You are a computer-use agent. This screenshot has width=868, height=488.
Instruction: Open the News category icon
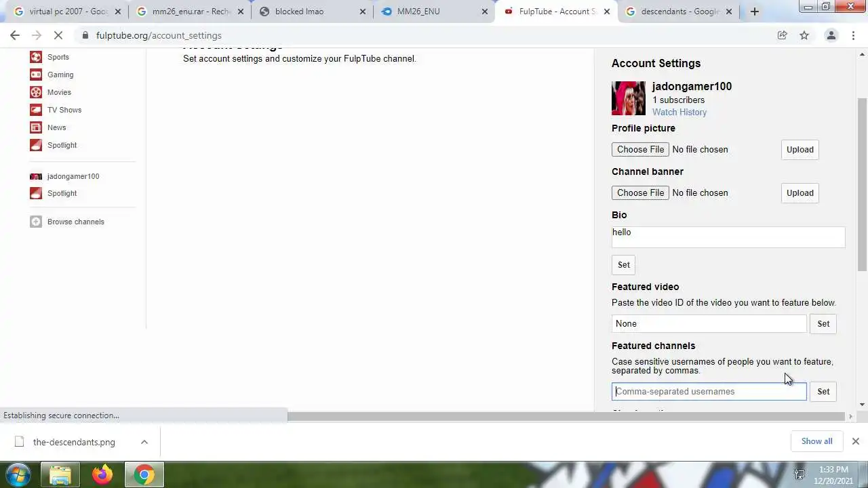tap(36, 127)
